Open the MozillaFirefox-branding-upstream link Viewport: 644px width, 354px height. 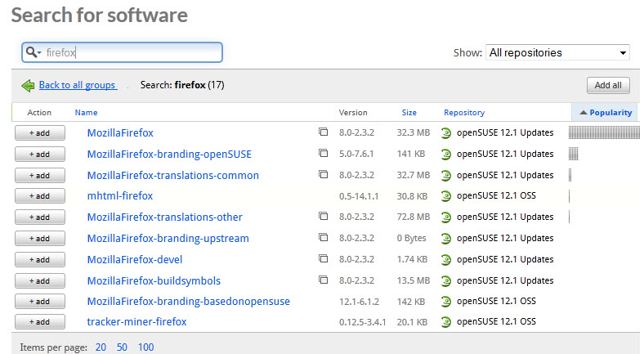(168, 239)
